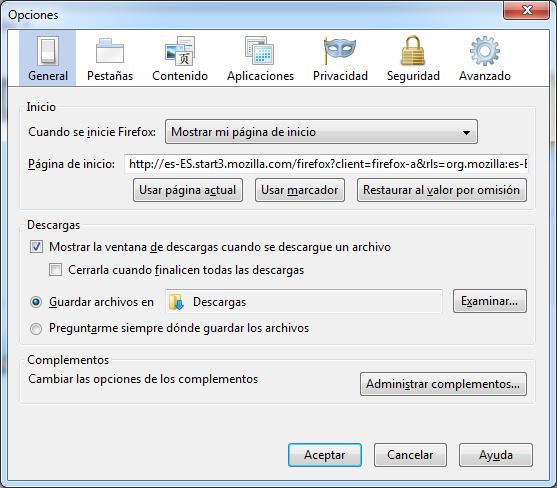Screen dimensions: 557x488
Task: Click the Examinar... button
Action: pyautogui.click(x=490, y=301)
